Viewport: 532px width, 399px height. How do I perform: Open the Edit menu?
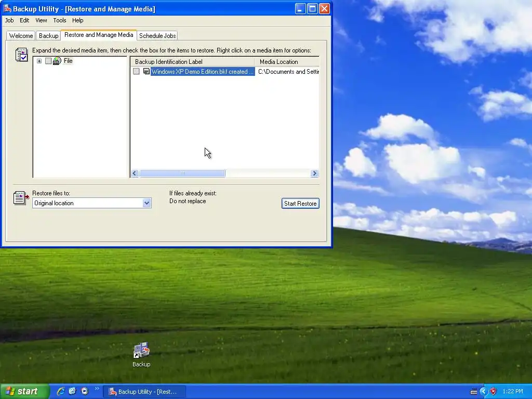pos(24,20)
